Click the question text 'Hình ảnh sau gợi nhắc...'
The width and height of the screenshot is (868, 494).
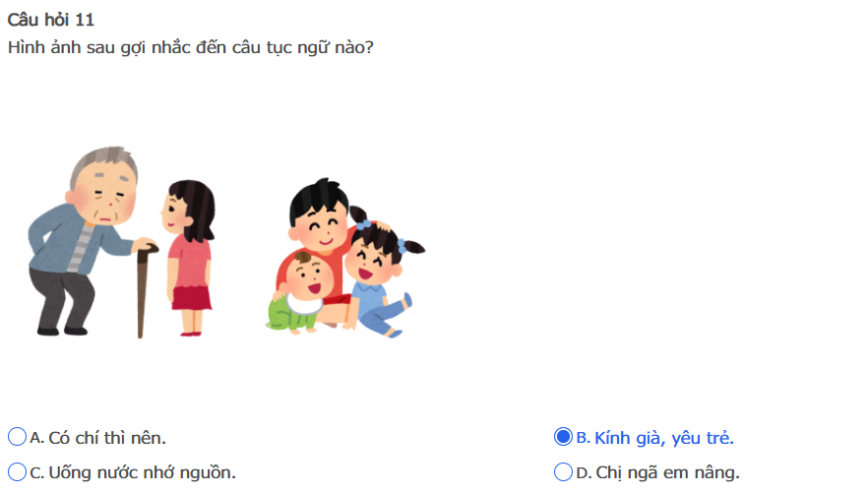tap(190, 47)
